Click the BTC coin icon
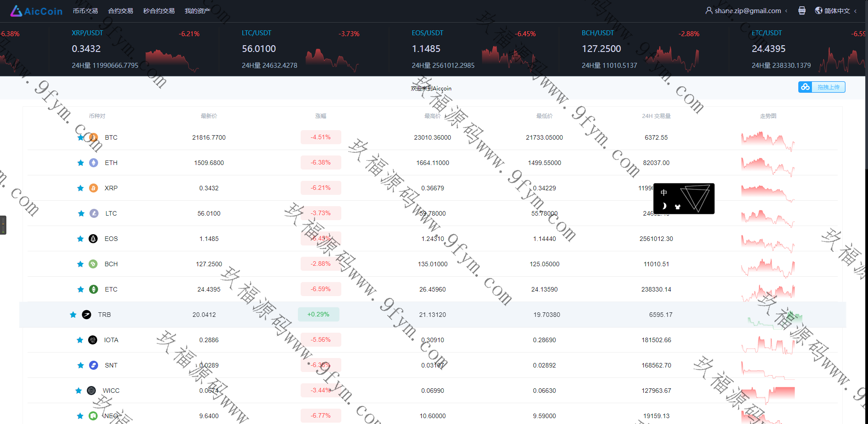 pyautogui.click(x=94, y=137)
